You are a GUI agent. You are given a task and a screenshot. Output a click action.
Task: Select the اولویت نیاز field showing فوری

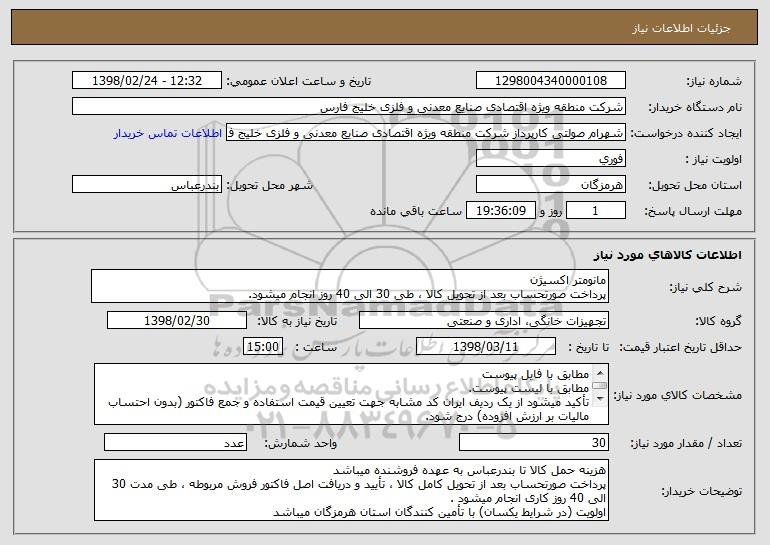click(550, 159)
